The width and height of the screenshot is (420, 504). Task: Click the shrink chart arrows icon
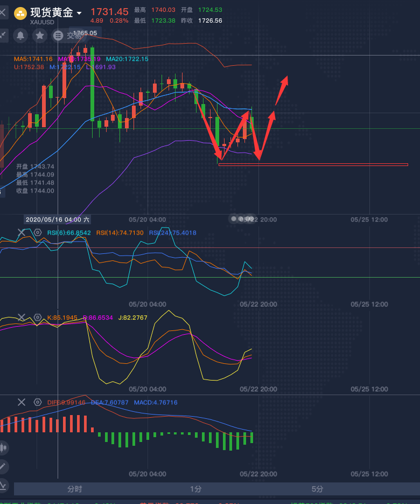(3, 36)
